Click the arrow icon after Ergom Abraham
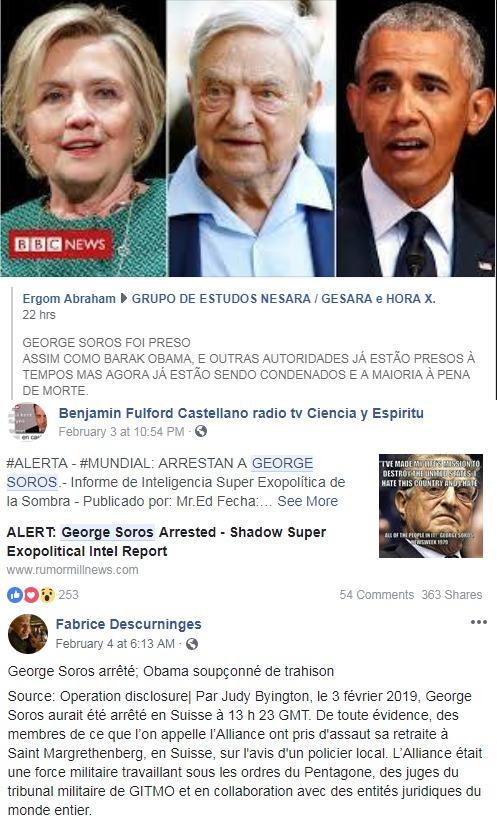The image size is (497, 821). 124,298
